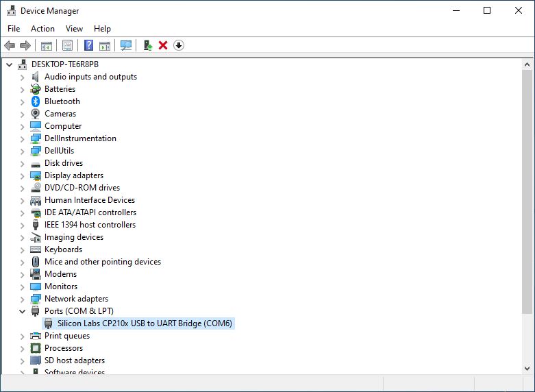Click the vertical scrollbar down arrow
The width and height of the screenshot is (535, 392).
tap(527, 368)
